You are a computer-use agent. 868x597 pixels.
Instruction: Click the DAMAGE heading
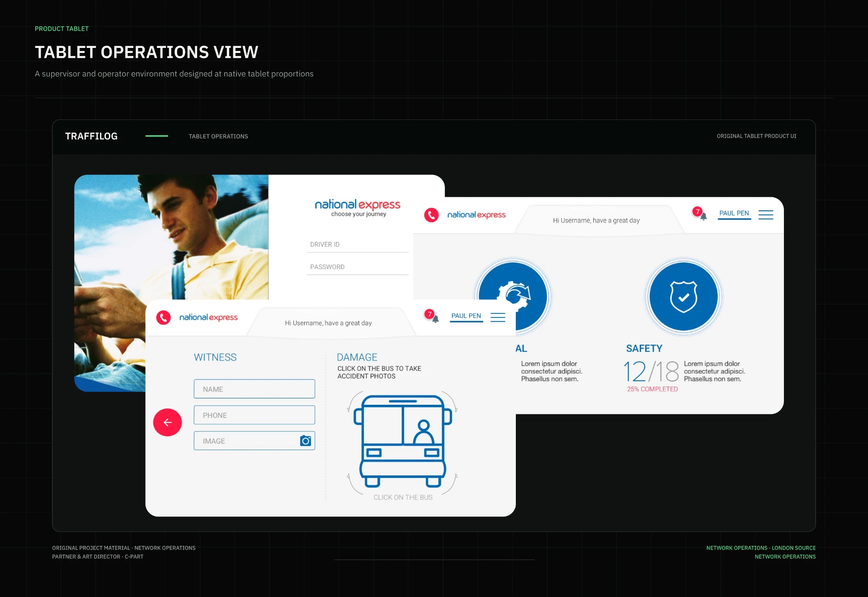(x=357, y=357)
